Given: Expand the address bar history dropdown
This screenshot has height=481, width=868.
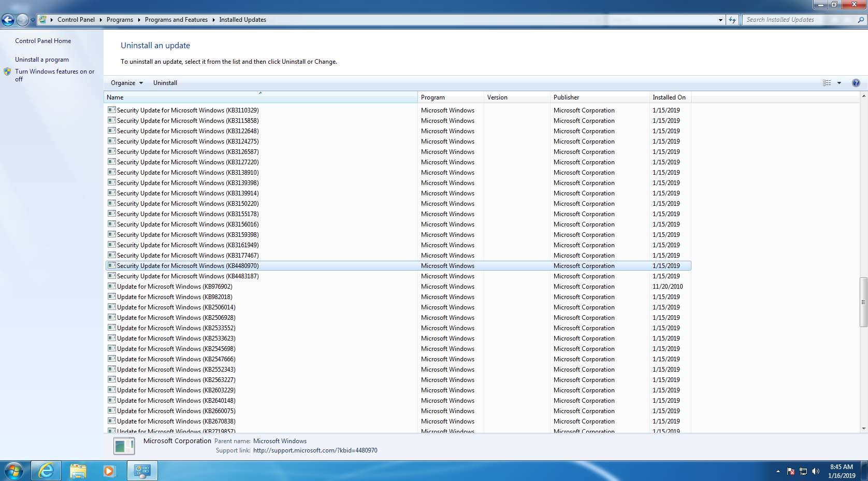Looking at the screenshot, I should 720,20.
